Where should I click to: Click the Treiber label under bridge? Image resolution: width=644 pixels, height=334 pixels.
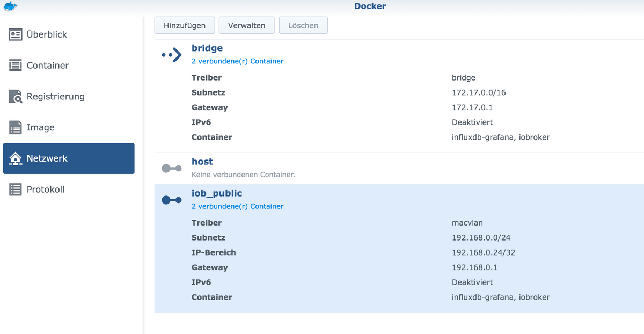tap(207, 78)
